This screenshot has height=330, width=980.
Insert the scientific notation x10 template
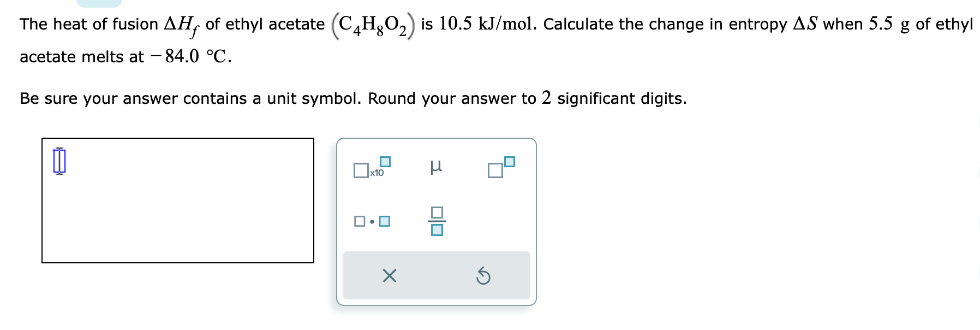tap(370, 169)
